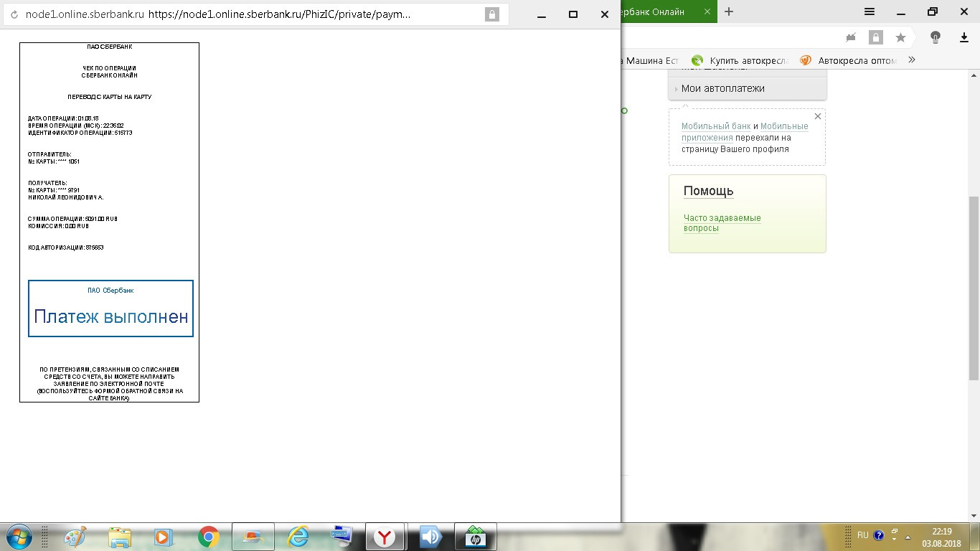This screenshot has height=551, width=980.
Task: Launch Paint from the taskbar
Action: (x=75, y=537)
